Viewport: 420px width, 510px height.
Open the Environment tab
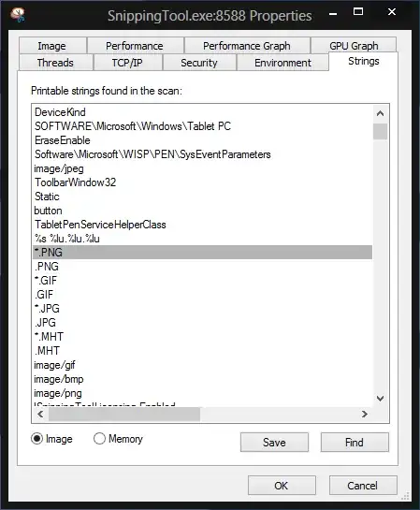click(282, 63)
